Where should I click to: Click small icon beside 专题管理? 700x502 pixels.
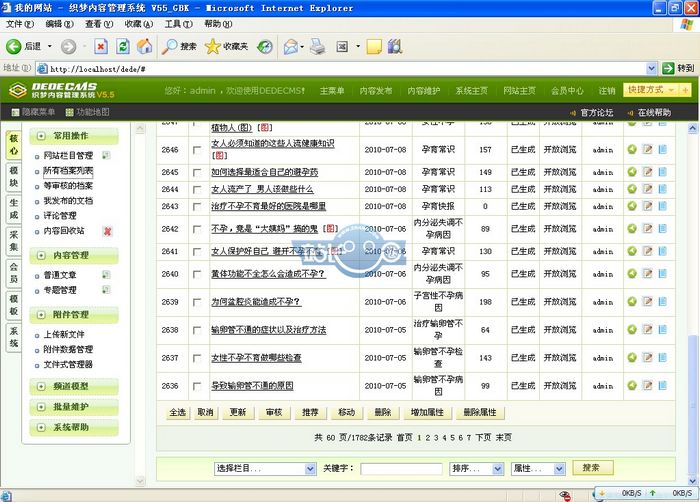coord(106,290)
